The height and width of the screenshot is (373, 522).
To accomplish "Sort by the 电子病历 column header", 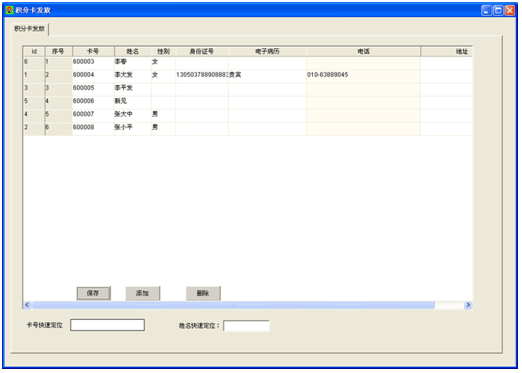I will [x=267, y=51].
